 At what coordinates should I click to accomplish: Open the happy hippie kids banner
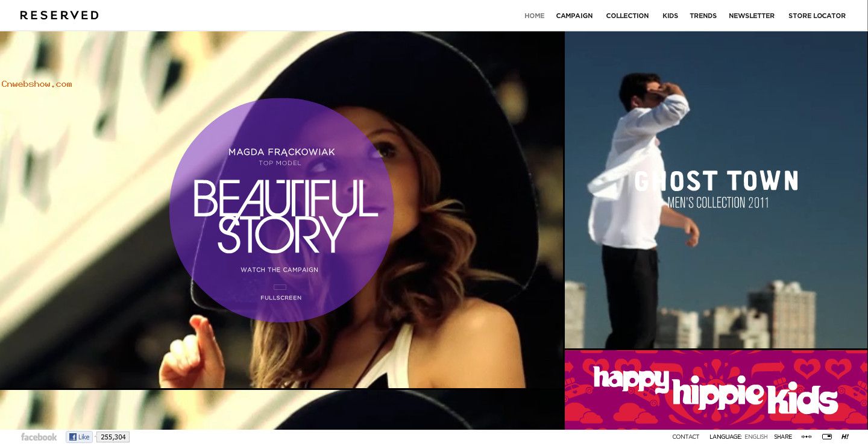(716, 390)
